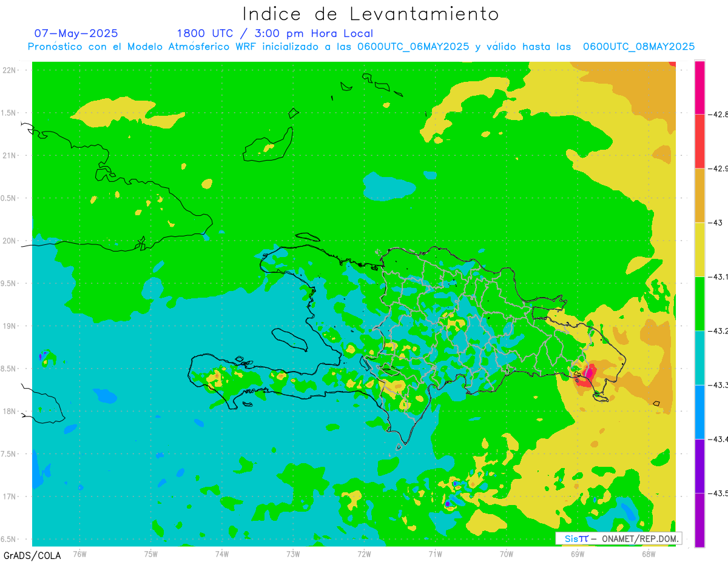The width and height of the screenshot is (728, 562).
Task: Click the longitude label '72W'
Action: coord(364,554)
